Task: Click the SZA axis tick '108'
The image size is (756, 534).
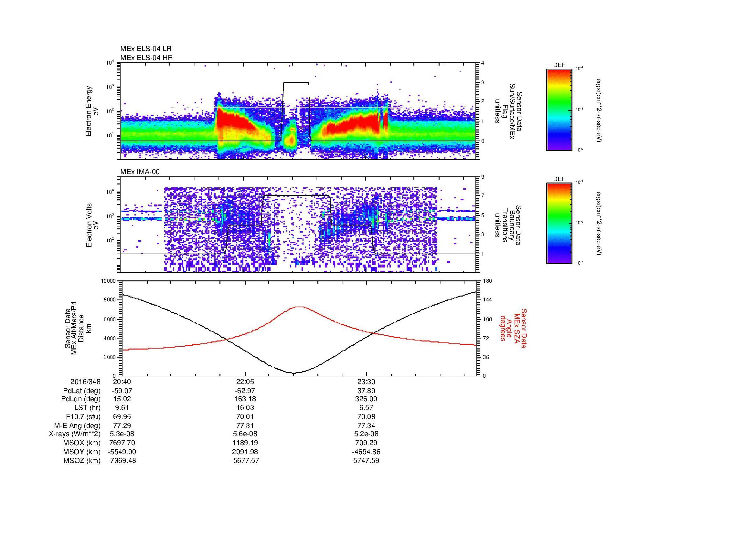Action: click(488, 319)
